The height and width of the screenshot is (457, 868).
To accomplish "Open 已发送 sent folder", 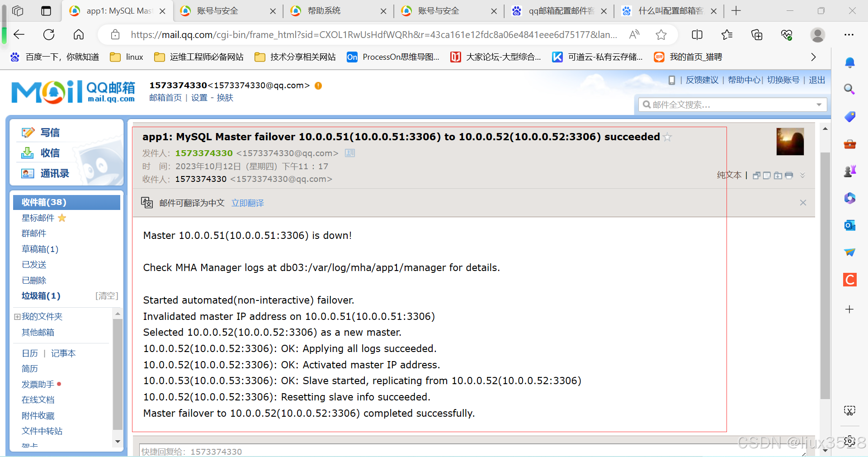I will pos(34,265).
